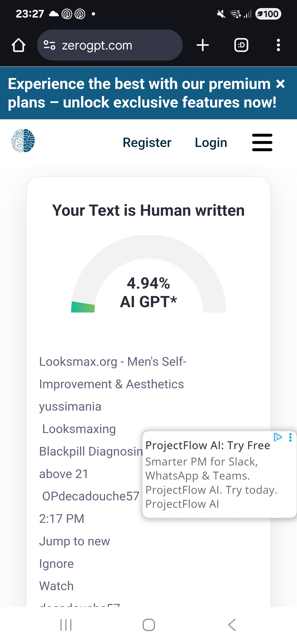
Task: Tap the Android recent apps button
Action: coord(66,625)
